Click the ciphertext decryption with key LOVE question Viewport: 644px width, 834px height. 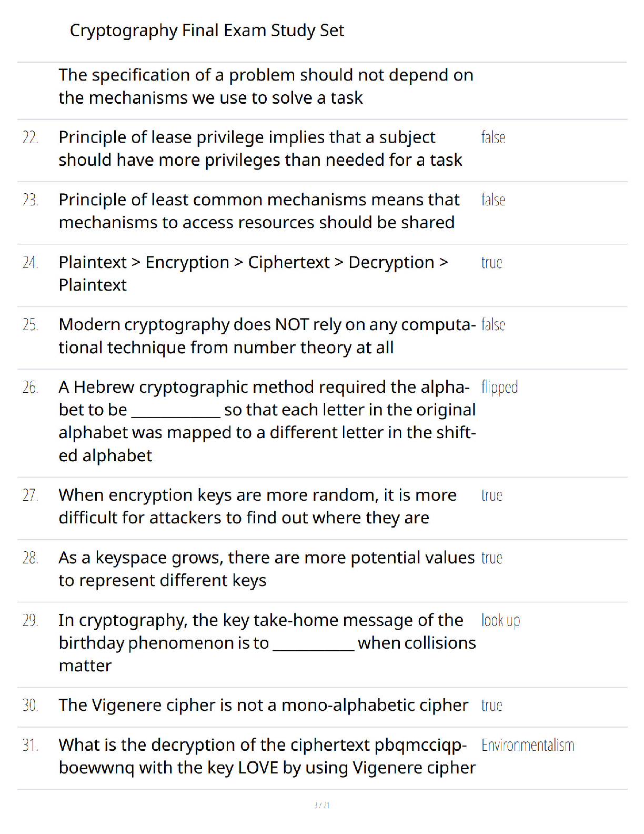(267, 757)
